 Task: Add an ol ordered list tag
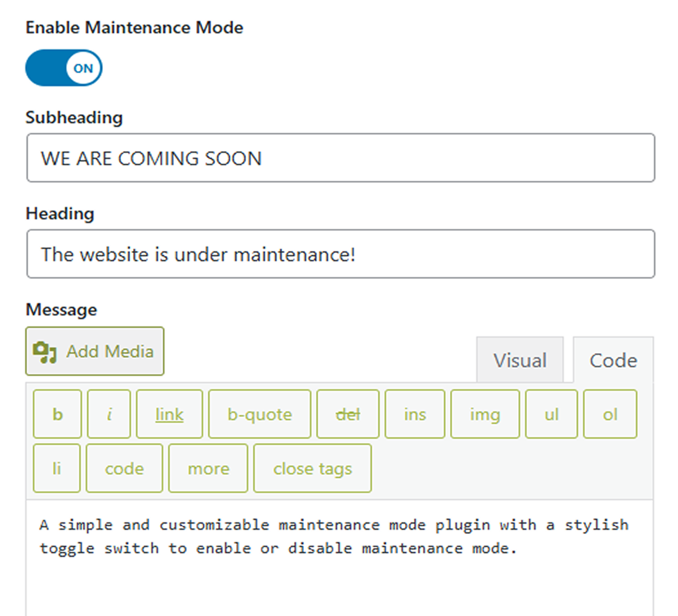pyautogui.click(x=610, y=414)
